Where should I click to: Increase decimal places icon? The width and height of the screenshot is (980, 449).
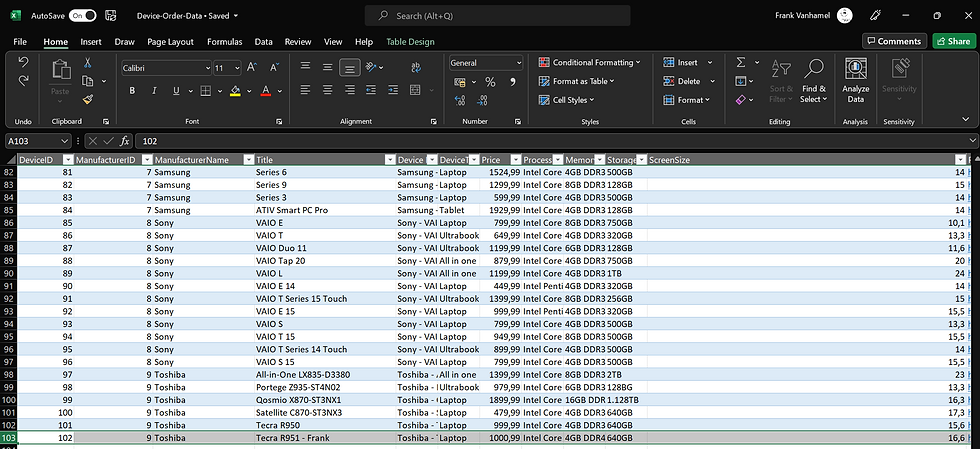pyautogui.click(x=461, y=100)
